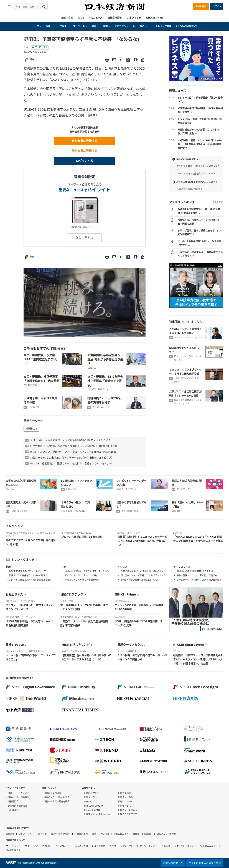Open the #NEO-COMPANY tag link
The width and height of the screenshot is (229, 868).
[186, 26]
